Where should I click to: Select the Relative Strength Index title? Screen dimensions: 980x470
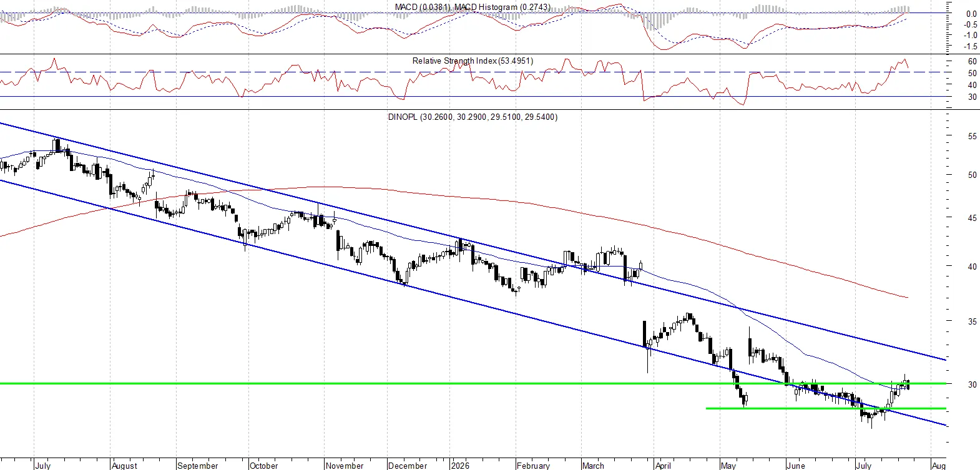point(473,61)
